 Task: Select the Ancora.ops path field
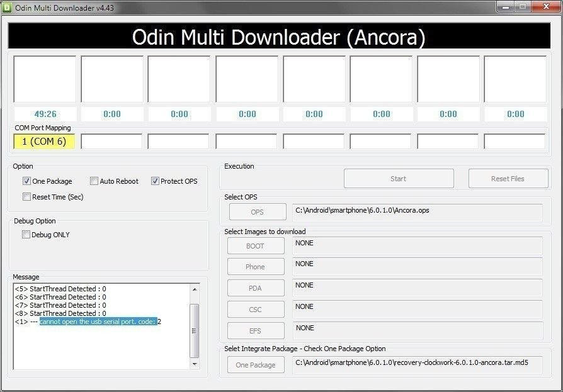tap(418, 213)
